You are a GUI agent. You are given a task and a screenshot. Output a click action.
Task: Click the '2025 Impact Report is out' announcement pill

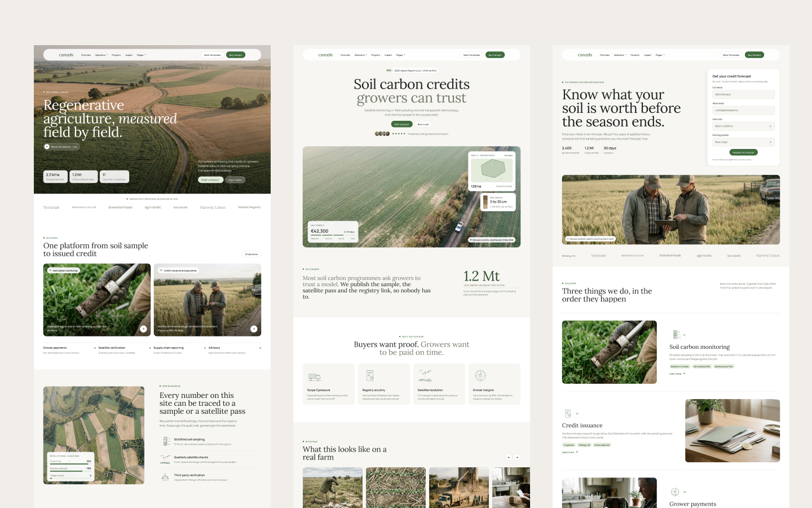(x=412, y=71)
